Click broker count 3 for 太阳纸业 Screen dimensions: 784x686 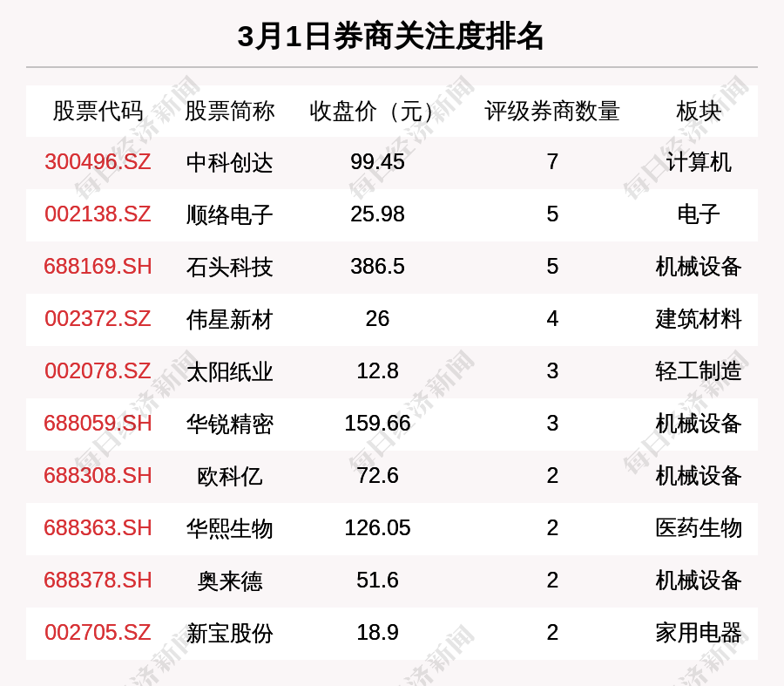click(552, 370)
